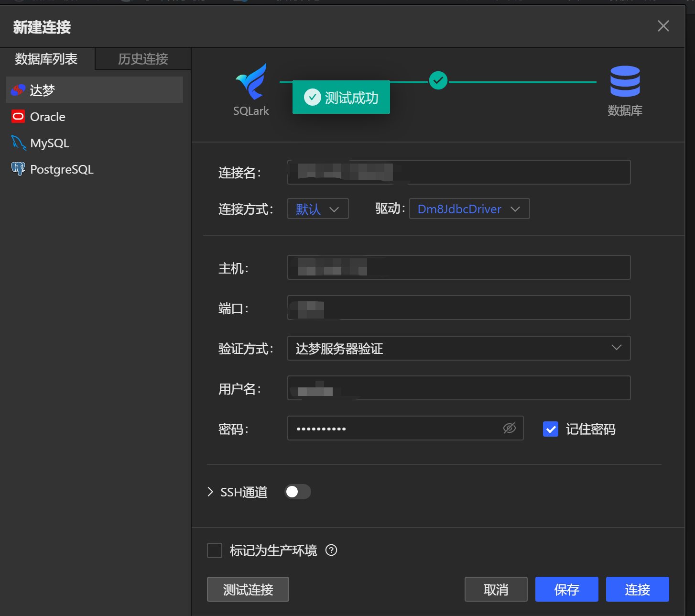Uncheck the 记住密码 checkbox
Viewport: 695px width, 616px height.
click(550, 429)
